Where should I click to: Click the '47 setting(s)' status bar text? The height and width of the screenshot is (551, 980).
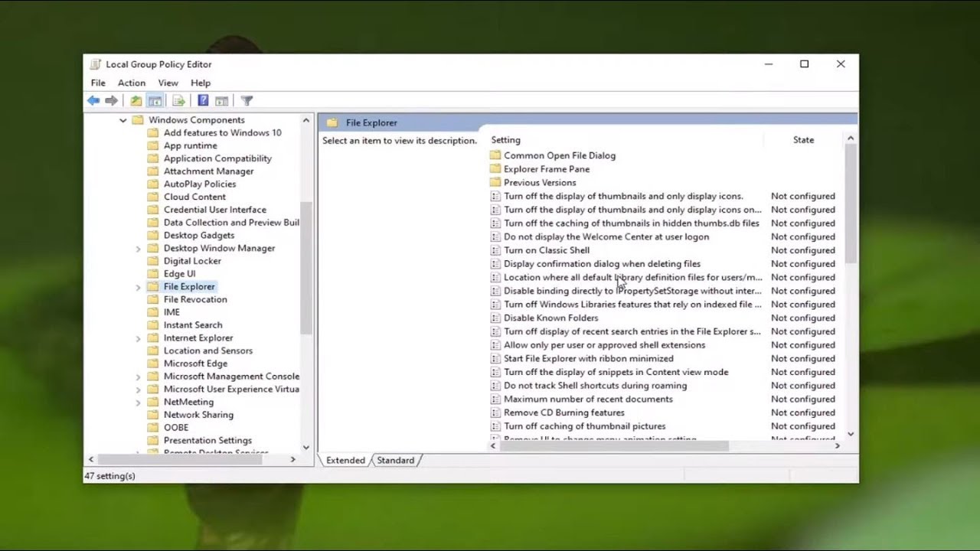tap(109, 476)
